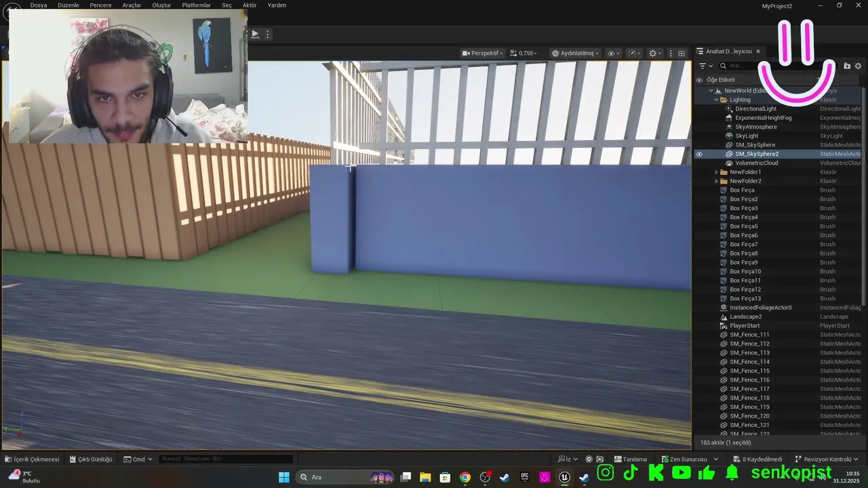868x488 pixels.
Task: Select Box Fırça13 in the outliner
Action: 745,298
